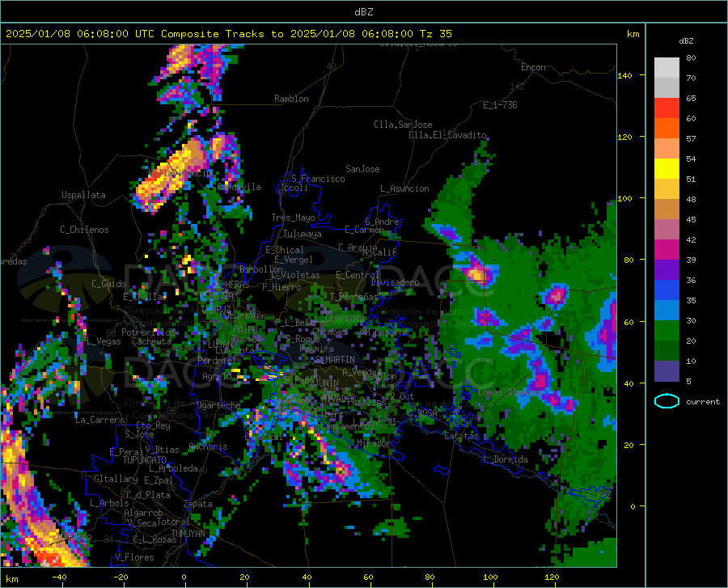Click the 'Uspallata' map label
Screen dimensions: 728x588
pyautogui.click(x=83, y=195)
